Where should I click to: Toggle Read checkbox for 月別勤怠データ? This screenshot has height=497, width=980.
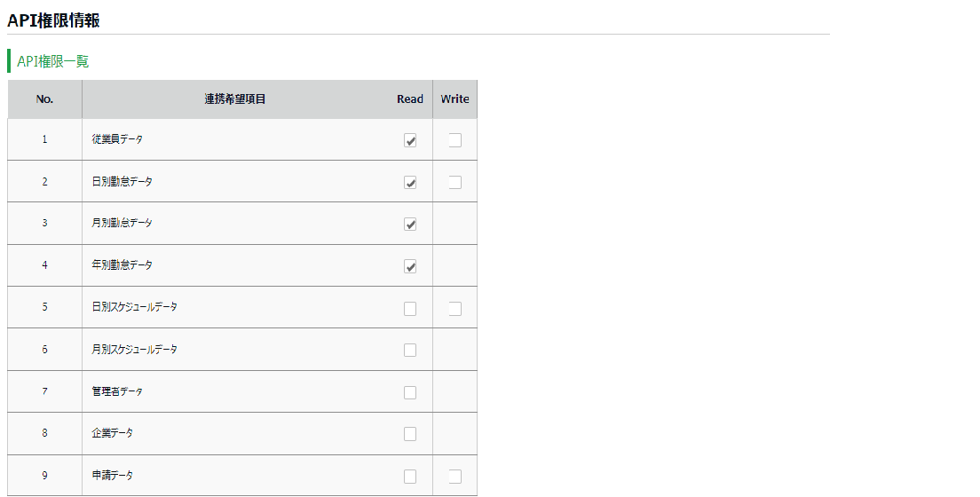(410, 224)
